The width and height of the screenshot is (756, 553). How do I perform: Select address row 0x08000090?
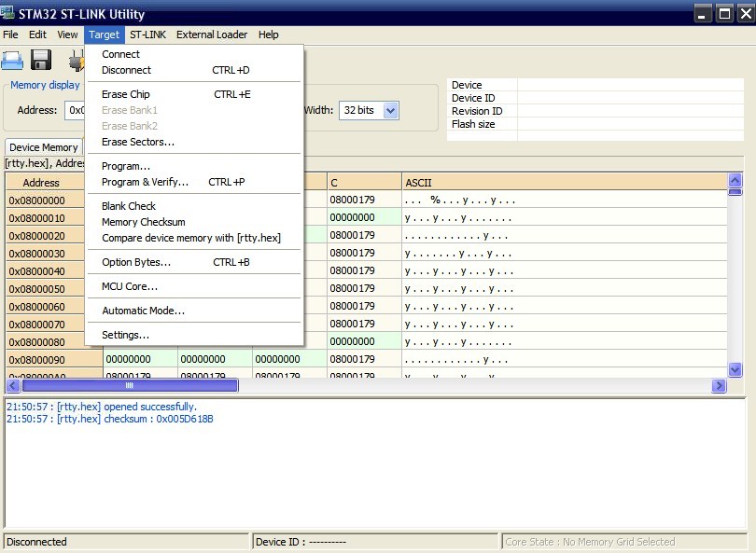click(x=54, y=359)
